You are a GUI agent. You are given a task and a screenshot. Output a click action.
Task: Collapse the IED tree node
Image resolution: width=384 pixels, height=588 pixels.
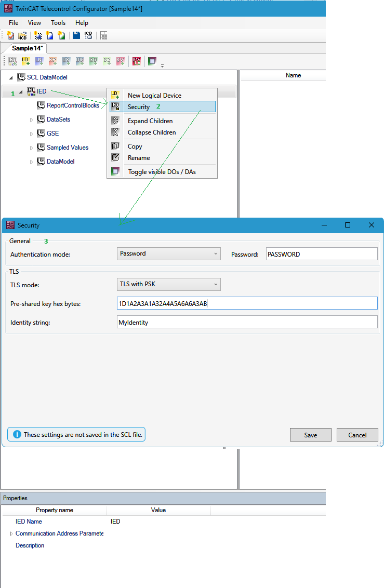click(x=21, y=91)
